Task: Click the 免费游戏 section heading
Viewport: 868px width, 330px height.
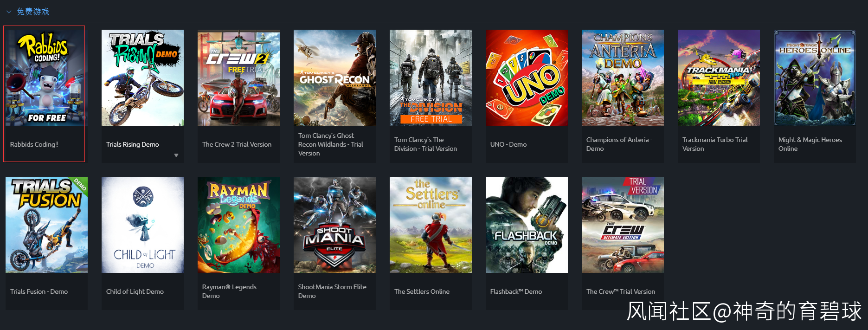Action: 33,12
